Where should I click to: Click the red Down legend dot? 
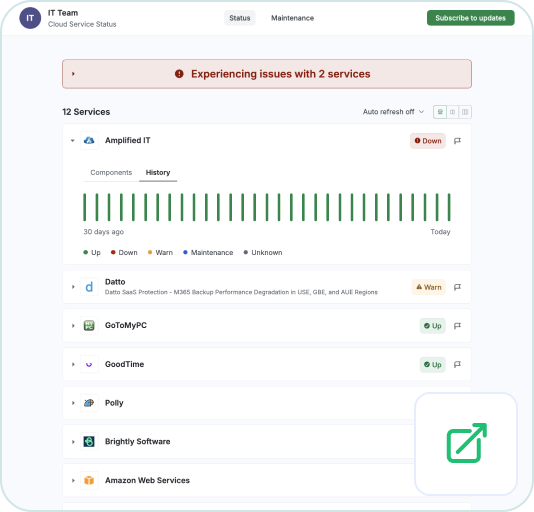[x=113, y=252]
